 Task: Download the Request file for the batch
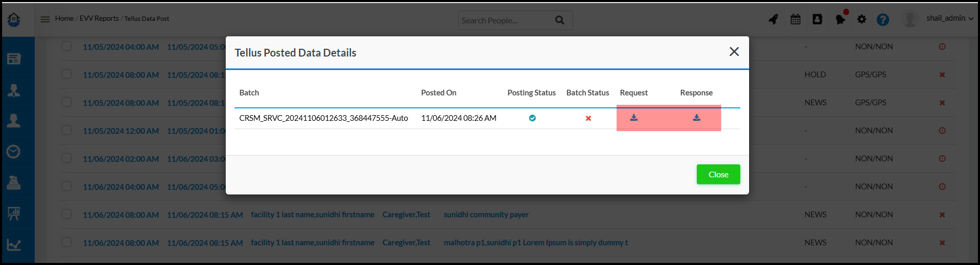(634, 118)
